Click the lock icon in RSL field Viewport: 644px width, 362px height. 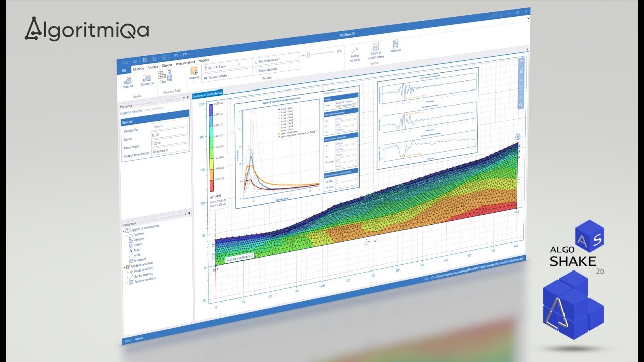(239, 64)
